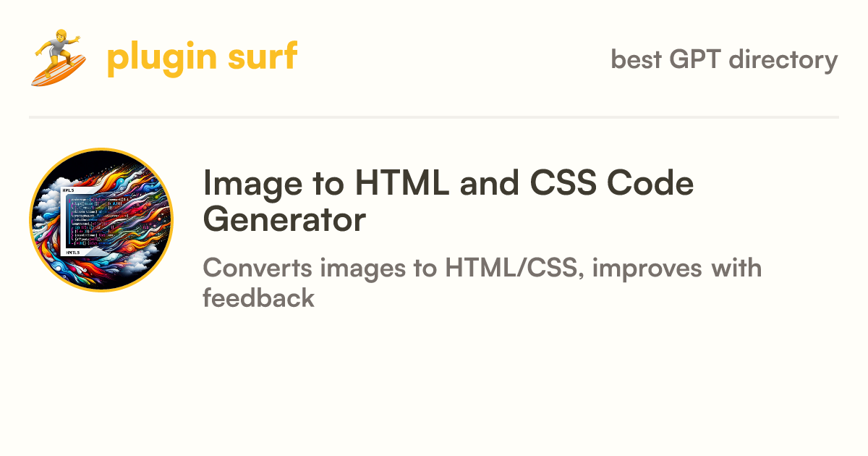Click the "Image to HTML and CSS Code" title
Viewport: 868px width, 456px height.
point(448,183)
